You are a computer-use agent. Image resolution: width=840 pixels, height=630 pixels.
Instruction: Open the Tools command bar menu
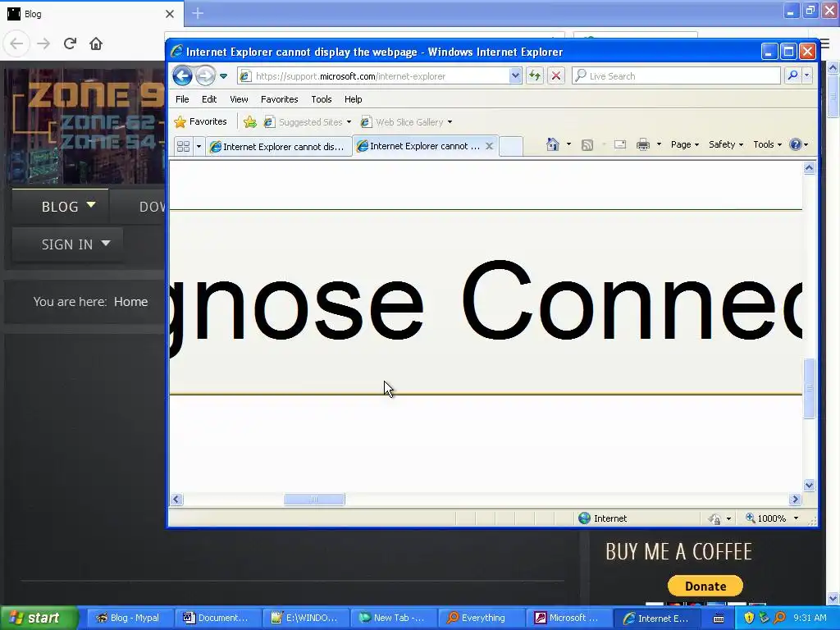click(x=767, y=144)
